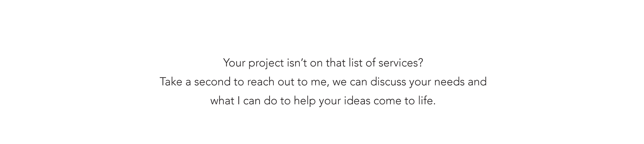Click the word "project" in the heading
Screen dimensions: 644x144
(x=266, y=63)
